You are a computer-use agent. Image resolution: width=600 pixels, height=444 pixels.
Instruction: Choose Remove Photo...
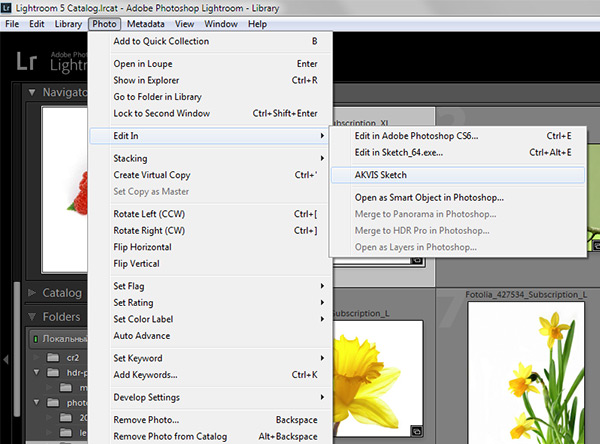click(x=210, y=420)
